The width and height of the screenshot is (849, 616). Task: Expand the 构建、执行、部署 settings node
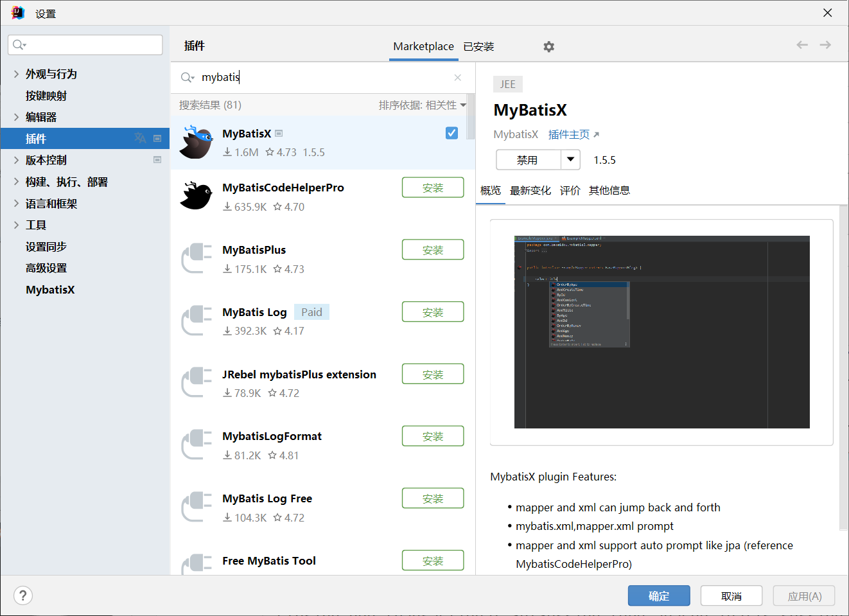coord(16,182)
